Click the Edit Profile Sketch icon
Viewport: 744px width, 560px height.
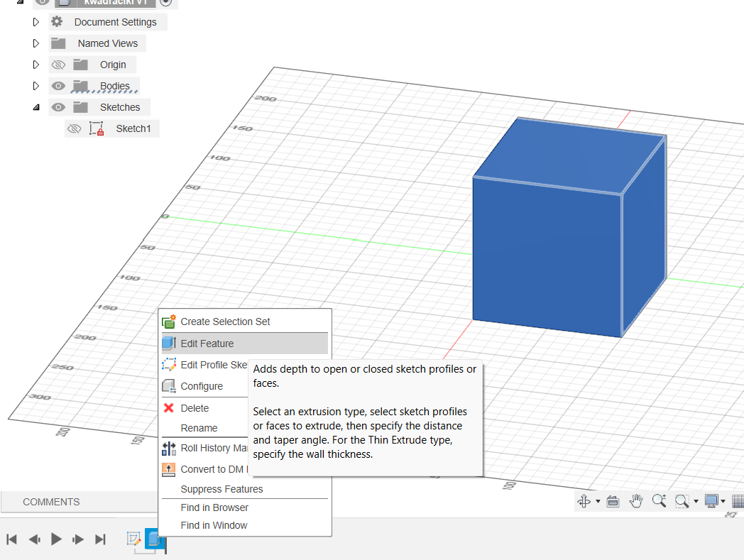click(x=169, y=365)
